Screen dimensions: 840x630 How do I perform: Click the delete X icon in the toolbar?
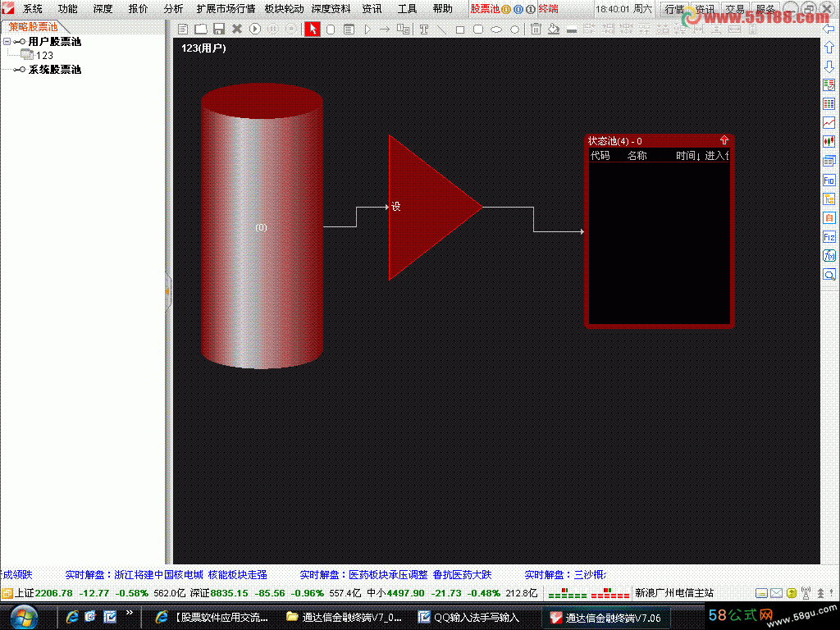[237, 29]
